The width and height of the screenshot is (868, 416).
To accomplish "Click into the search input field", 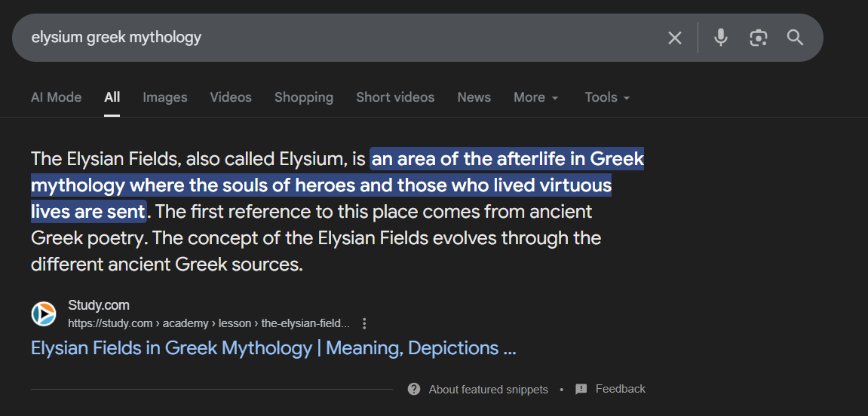I will pyautogui.click(x=339, y=38).
